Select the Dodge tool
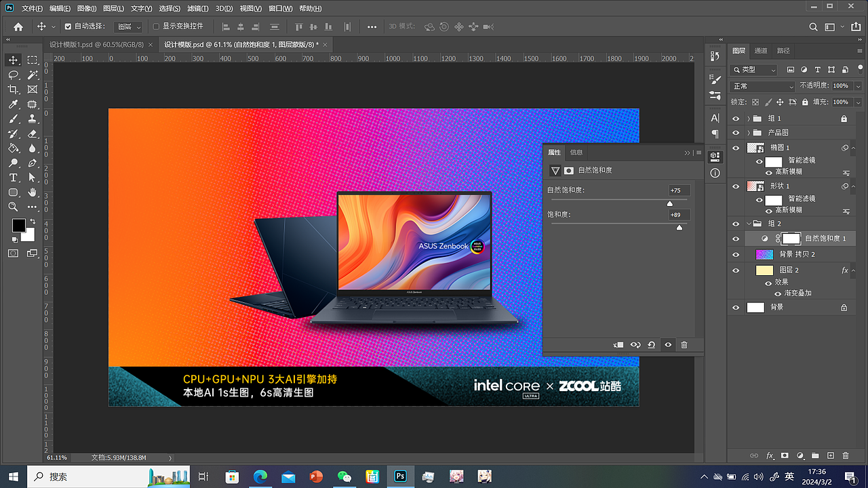868x488 pixels. click(13, 163)
